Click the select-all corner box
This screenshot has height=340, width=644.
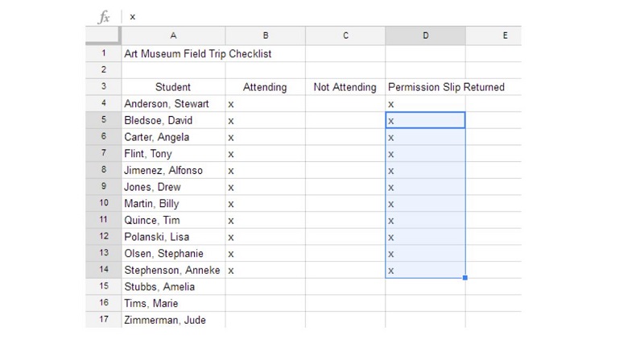[x=103, y=35]
